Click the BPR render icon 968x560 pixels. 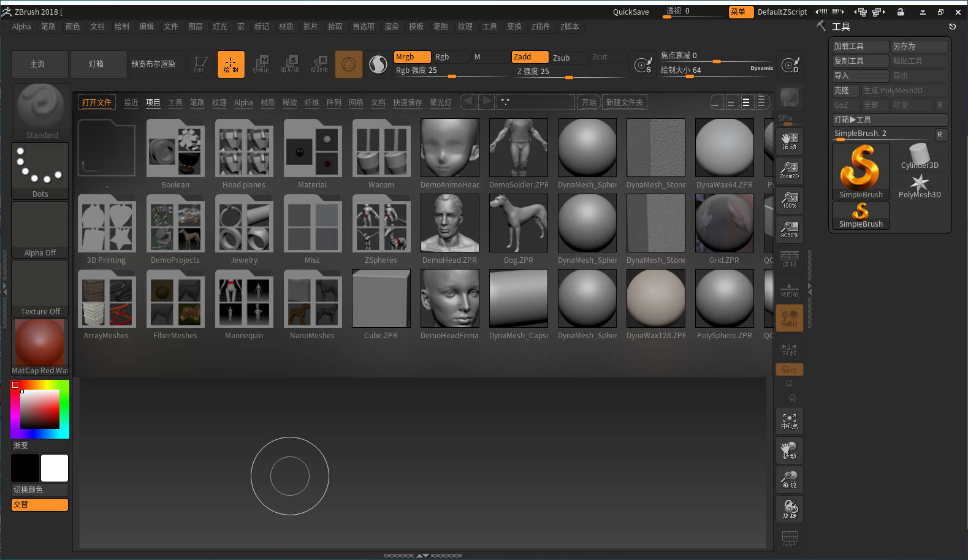pos(790,97)
